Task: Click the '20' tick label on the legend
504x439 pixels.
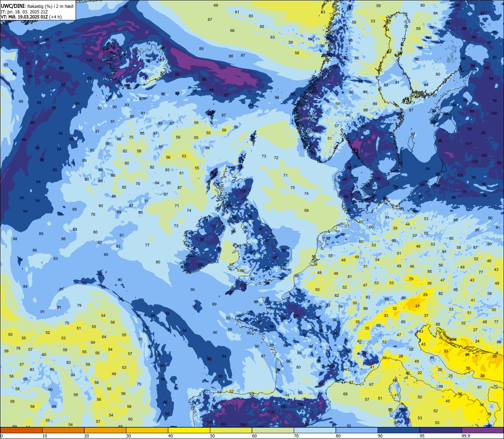Action: click(x=87, y=436)
